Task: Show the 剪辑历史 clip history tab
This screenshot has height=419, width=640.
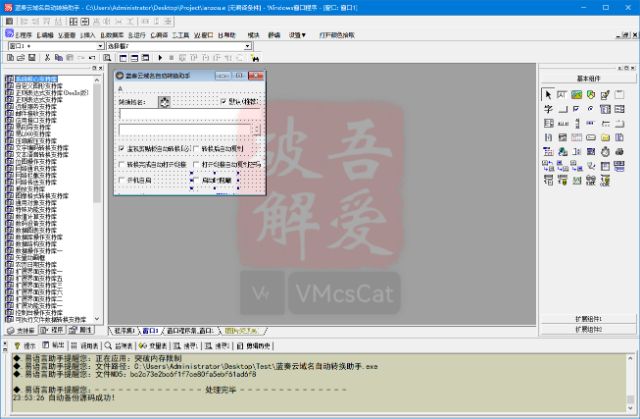Action: [253, 346]
